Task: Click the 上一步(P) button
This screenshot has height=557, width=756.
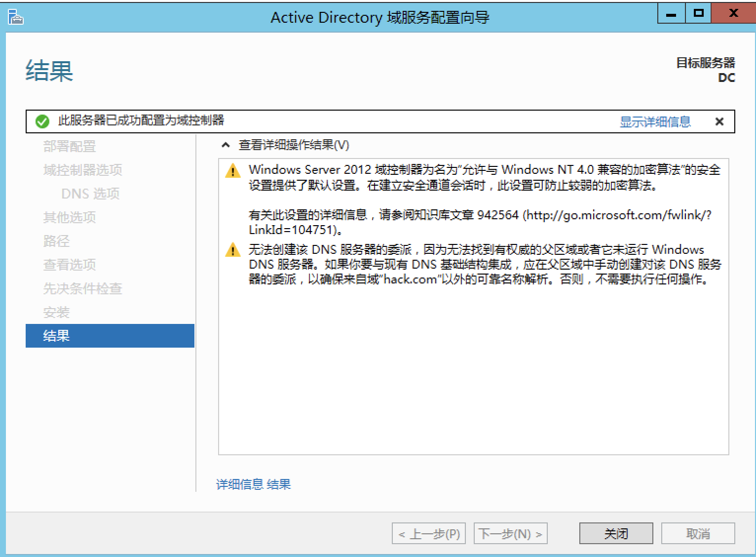Action: point(429,533)
